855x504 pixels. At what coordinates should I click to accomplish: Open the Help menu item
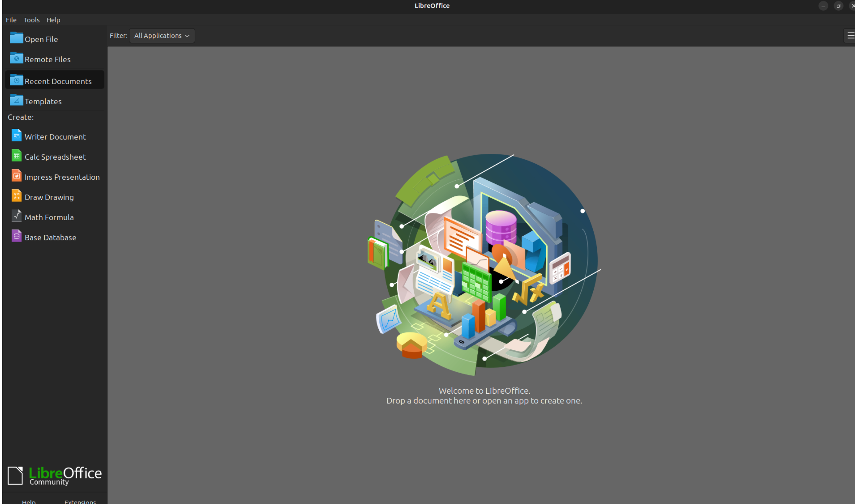click(53, 20)
